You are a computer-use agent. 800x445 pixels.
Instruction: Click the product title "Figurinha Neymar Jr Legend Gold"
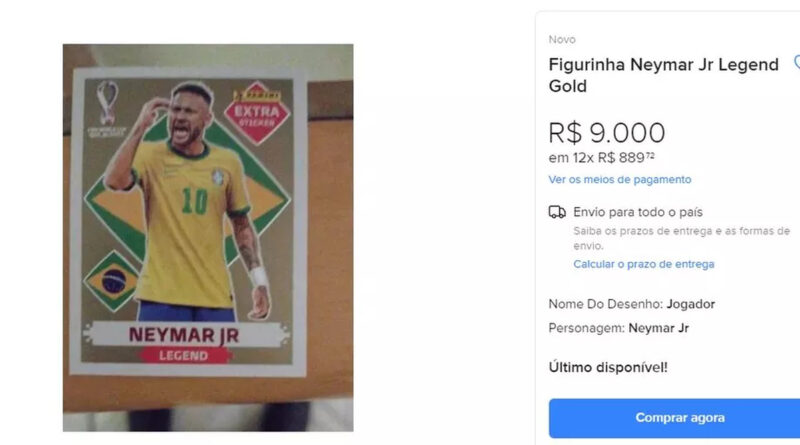[663, 75]
